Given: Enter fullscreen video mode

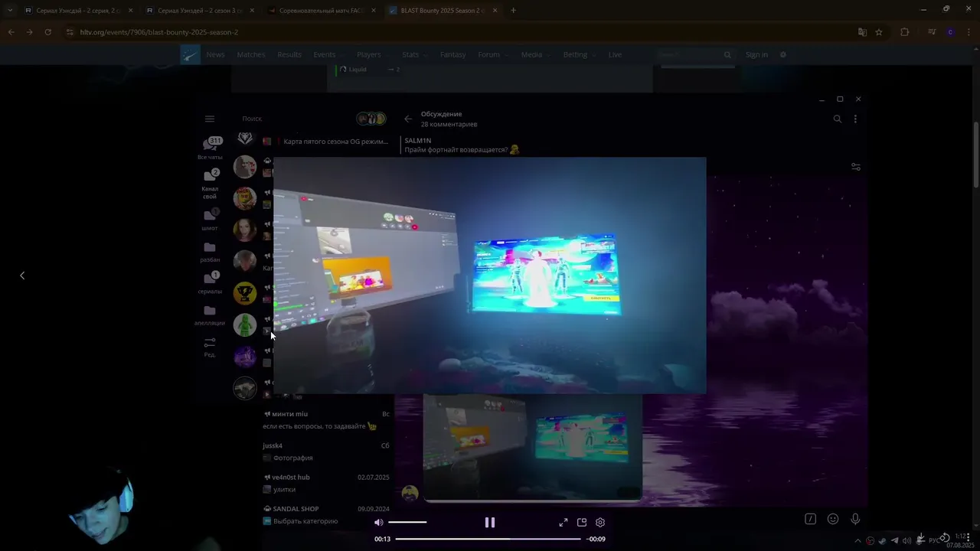Looking at the screenshot, I should click(x=563, y=522).
